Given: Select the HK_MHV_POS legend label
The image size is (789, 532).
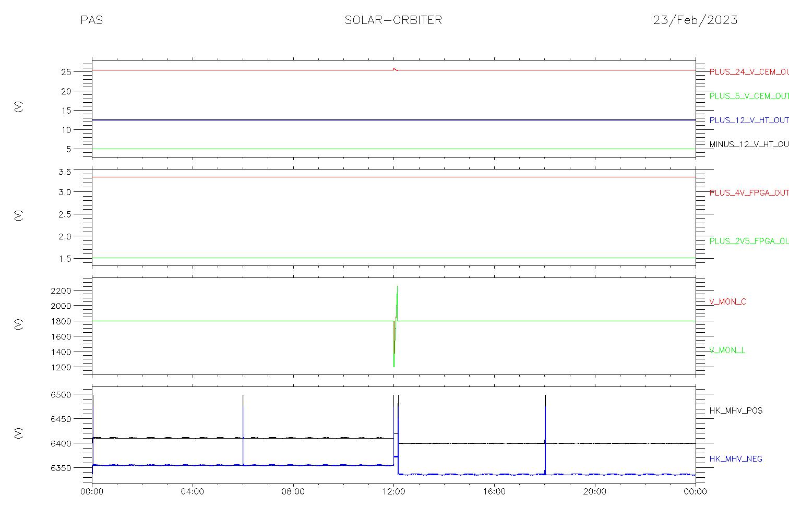Looking at the screenshot, I should coord(736,410).
